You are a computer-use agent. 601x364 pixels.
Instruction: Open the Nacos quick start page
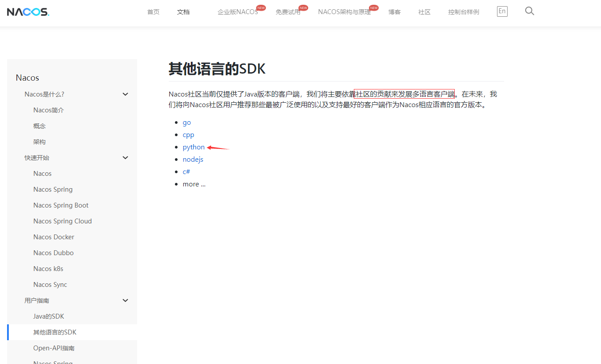pos(42,174)
